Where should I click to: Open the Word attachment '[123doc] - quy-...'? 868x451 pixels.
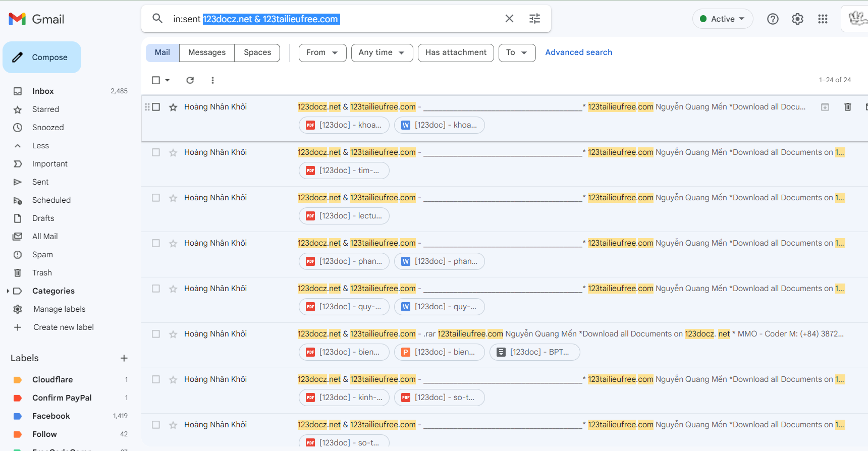click(x=440, y=307)
